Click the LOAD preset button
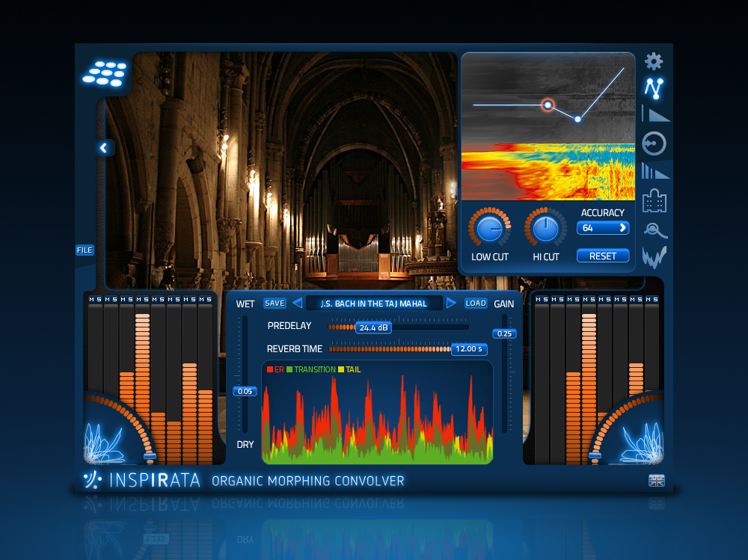Image resolution: width=748 pixels, height=560 pixels. (476, 303)
